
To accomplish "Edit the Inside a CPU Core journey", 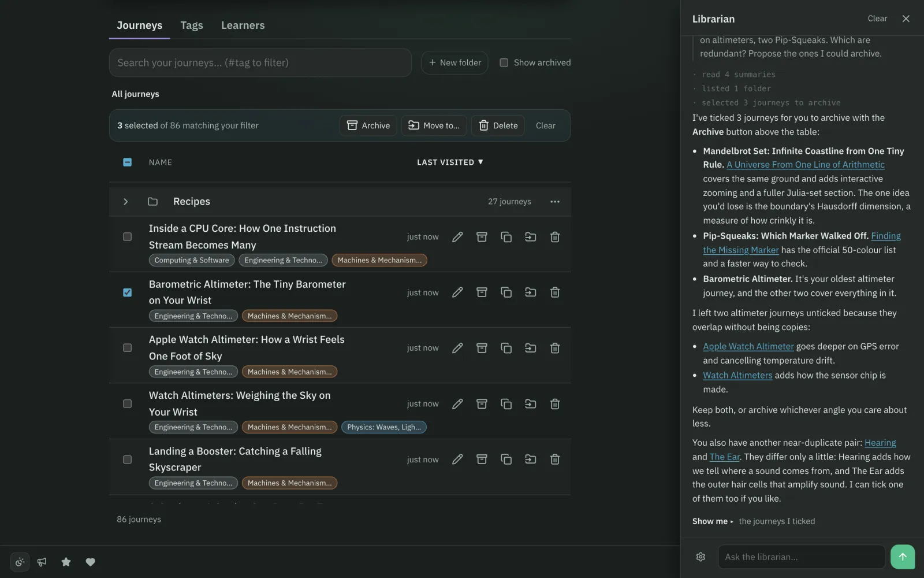I will click(x=457, y=237).
